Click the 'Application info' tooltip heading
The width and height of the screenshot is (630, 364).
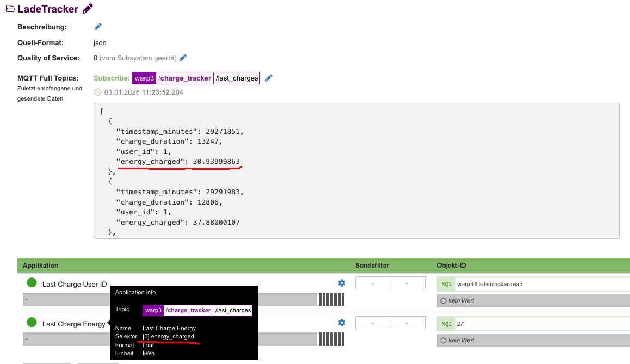(x=135, y=292)
